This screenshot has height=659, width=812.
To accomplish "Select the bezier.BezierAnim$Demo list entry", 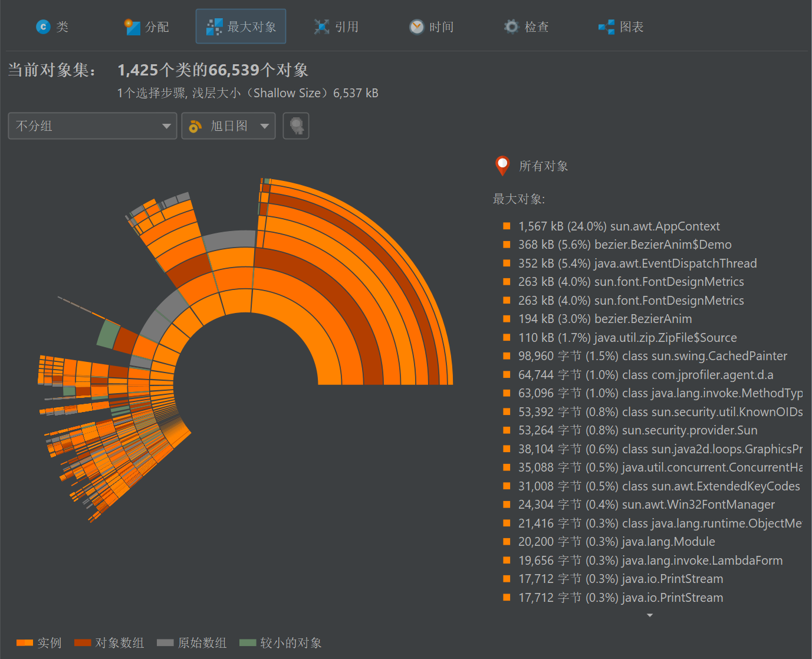I will tap(624, 245).
